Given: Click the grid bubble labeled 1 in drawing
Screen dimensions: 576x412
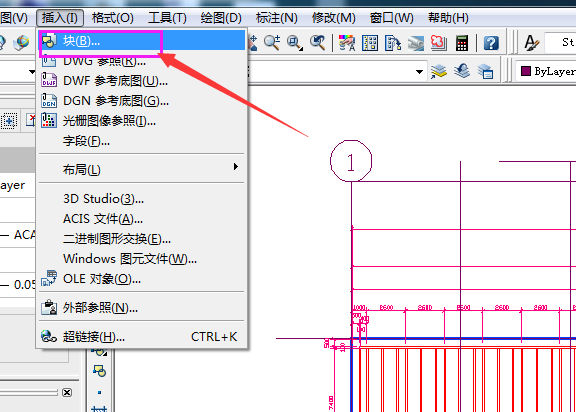Looking at the screenshot, I should pyautogui.click(x=351, y=161).
